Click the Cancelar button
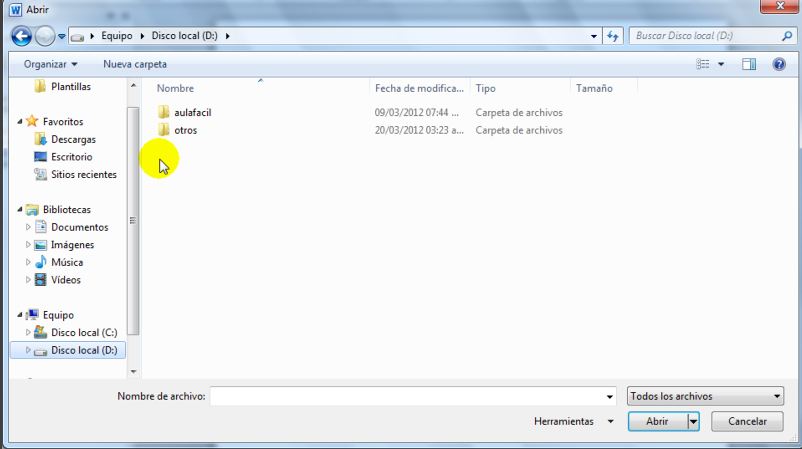 tap(747, 421)
